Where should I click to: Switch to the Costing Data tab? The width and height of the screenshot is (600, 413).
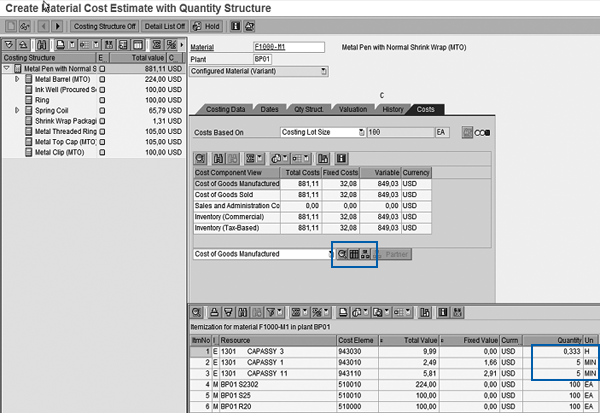(224, 108)
